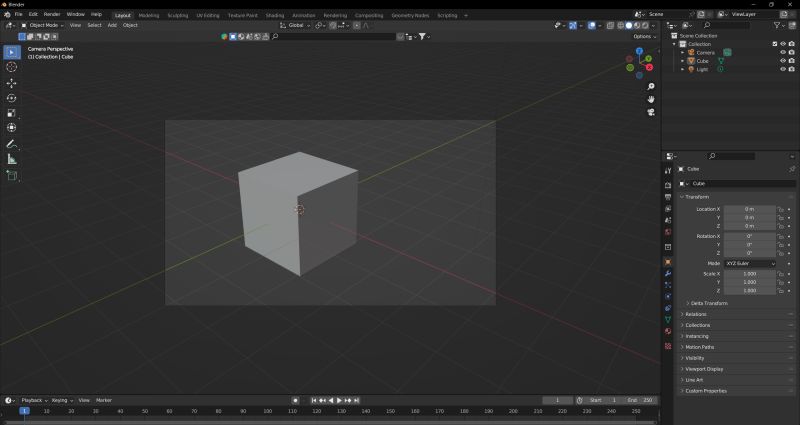Play the animation forward
The width and height of the screenshot is (800, 425).
(339, 401)
